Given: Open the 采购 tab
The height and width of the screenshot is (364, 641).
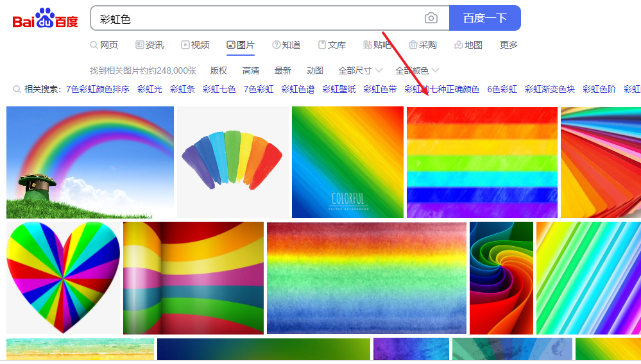Looking at the screenshot, I should tap(423, 45).
